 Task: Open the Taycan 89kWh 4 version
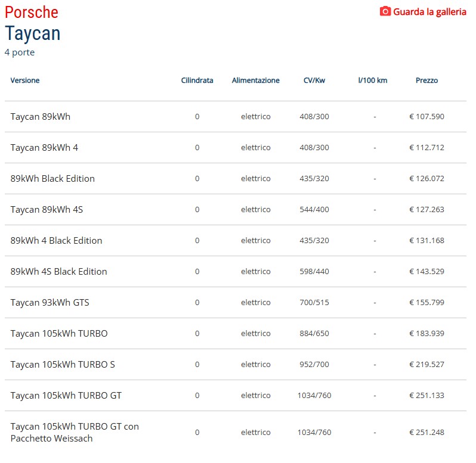tap(44, 148)
